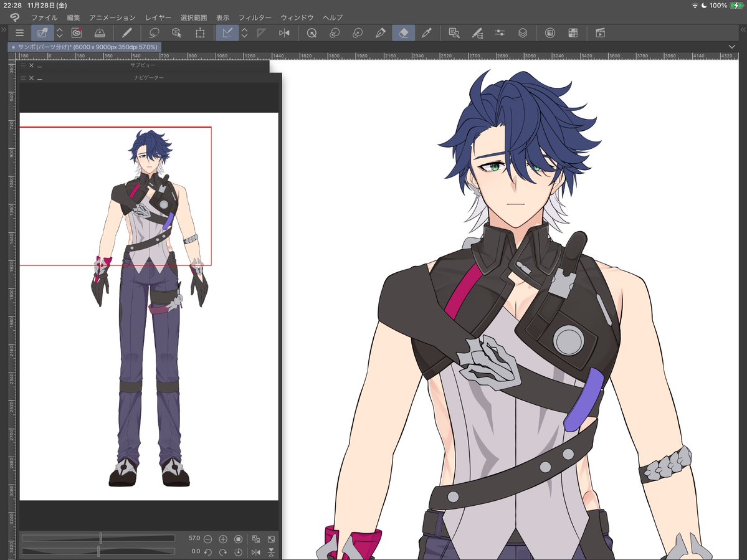
Task: Click the save-to-tray download icon
Action: [100, 33]
